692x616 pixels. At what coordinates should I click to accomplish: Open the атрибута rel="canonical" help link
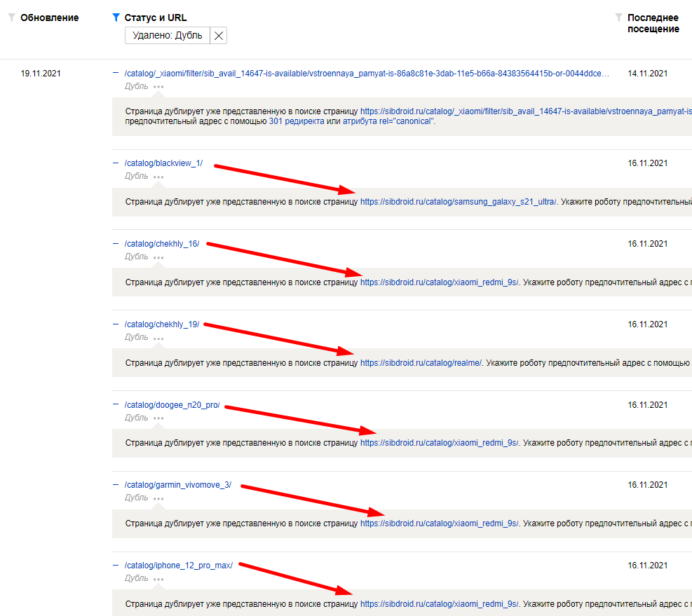(388, 121)
